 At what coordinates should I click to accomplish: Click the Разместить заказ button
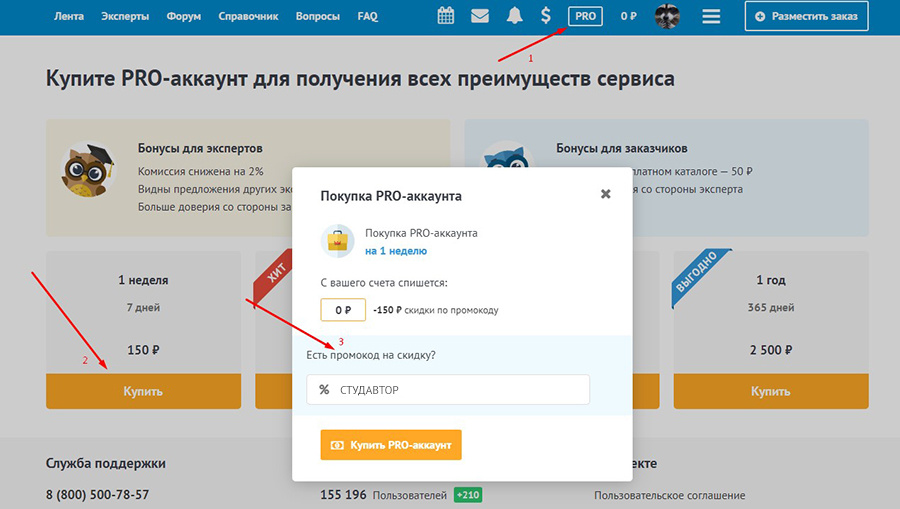tap(806, 17)
